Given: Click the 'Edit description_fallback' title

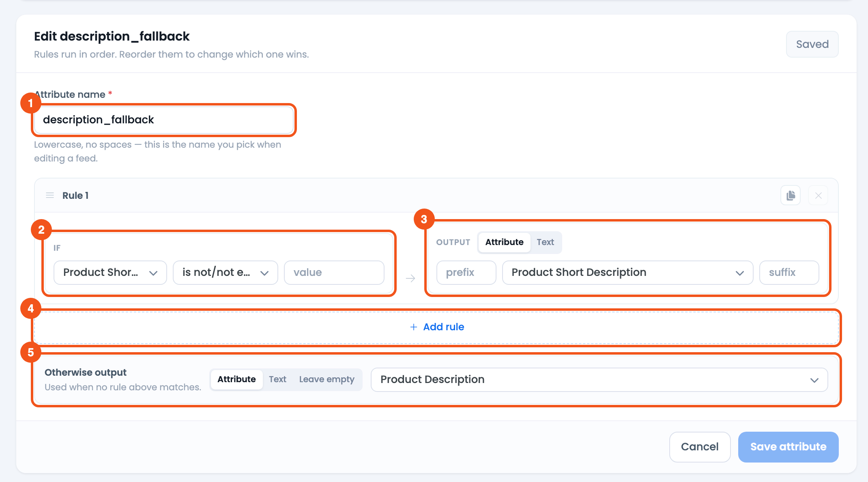Looking at the screenshot, I should point(112,37).
